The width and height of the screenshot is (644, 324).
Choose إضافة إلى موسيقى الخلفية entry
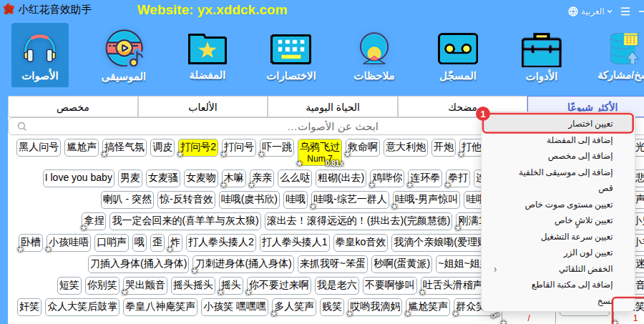[557, 172]
